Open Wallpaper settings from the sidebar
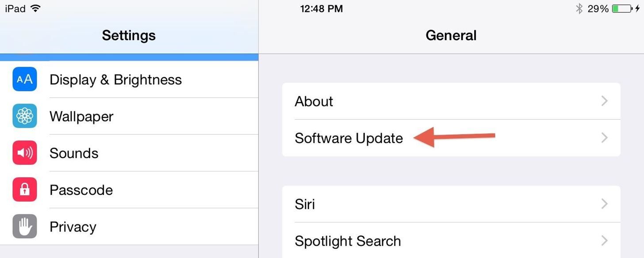 coord(81,116)
